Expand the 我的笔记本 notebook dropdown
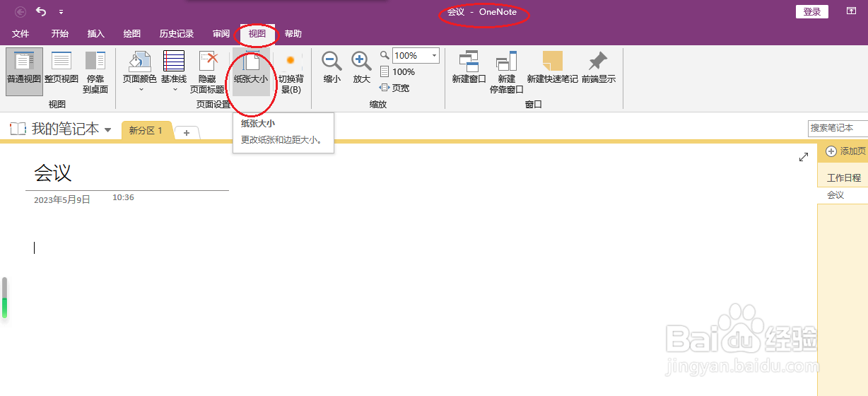Screen dimensions: 868x396 pyautogui.click(x=108, y=129)
